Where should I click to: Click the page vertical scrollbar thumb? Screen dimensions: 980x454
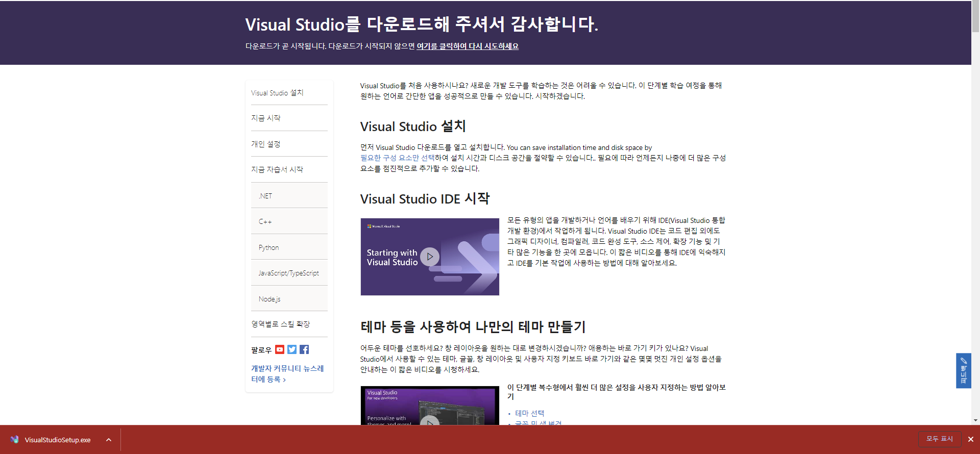point(975,16)
